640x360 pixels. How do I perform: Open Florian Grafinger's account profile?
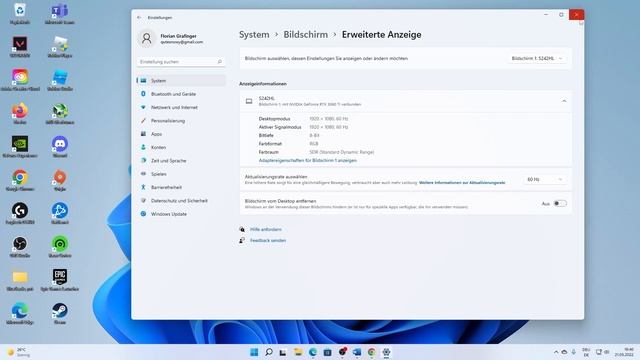coord(171,39)
